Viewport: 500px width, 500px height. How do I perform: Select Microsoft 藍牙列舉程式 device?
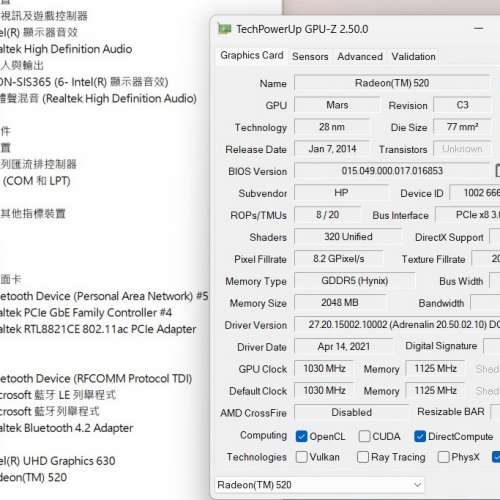[50, 412]
